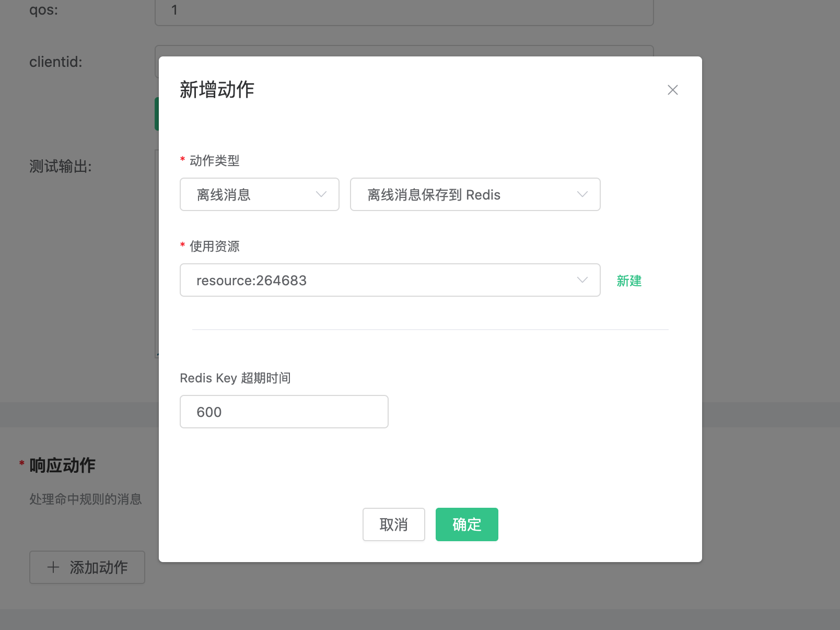The width and height of the screenshot is (840, 630).
Task: Dismiss changes using the 取消 button
Action: pyautogui.click(x=393, y=524)
